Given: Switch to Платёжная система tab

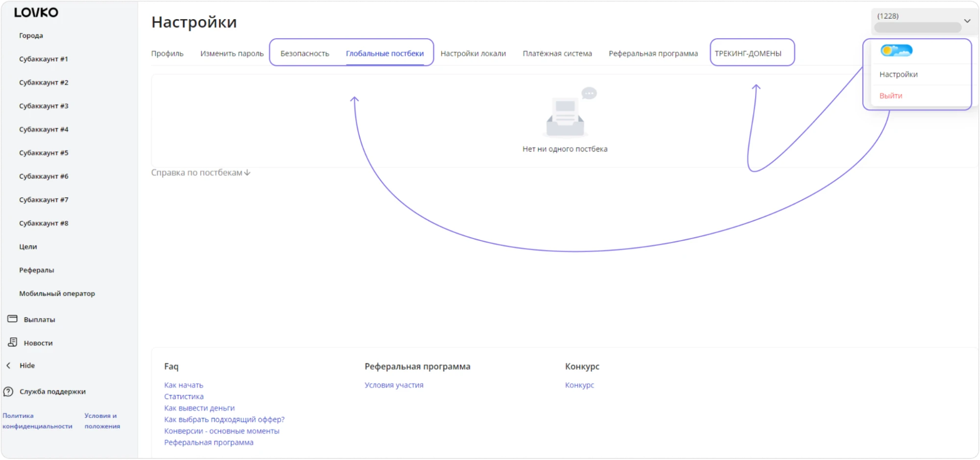Looking at the screenshot, I should tap(557, 53).
